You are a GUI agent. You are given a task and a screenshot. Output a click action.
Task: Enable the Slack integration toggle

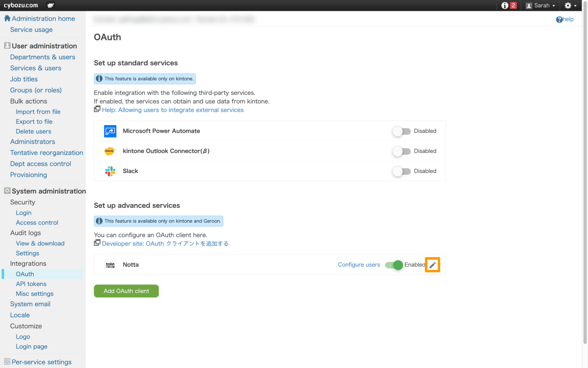coord(401,171)
